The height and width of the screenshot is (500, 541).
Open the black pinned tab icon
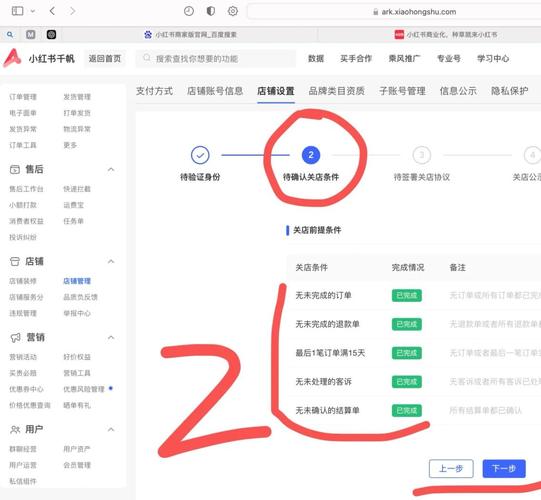click(51, 35)
